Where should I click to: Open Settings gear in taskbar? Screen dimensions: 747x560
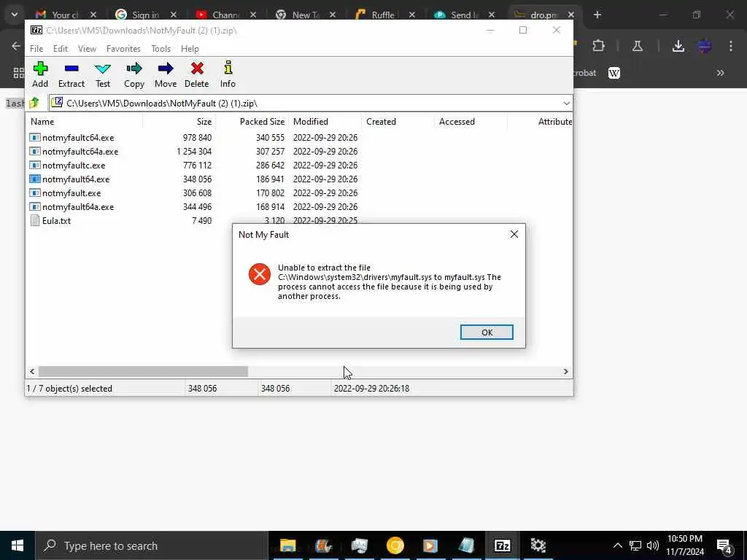[x=538, y=545]
